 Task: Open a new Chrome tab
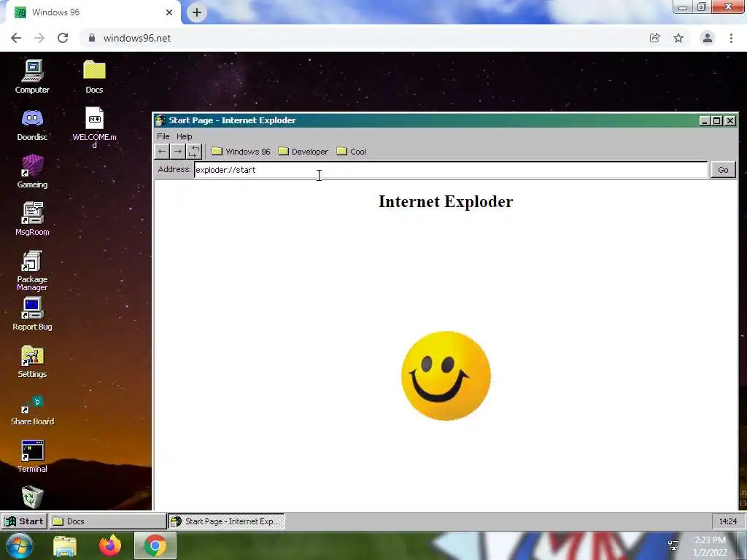coord(197,12)
